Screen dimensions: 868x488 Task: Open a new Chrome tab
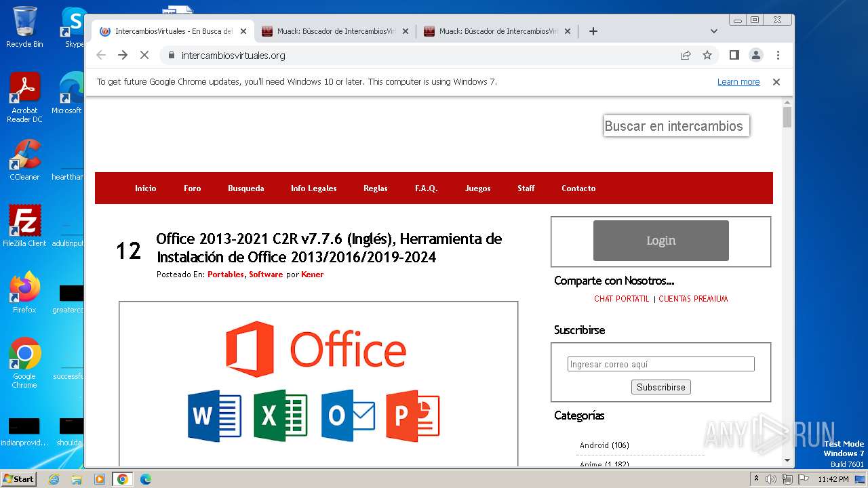point(593,31)
